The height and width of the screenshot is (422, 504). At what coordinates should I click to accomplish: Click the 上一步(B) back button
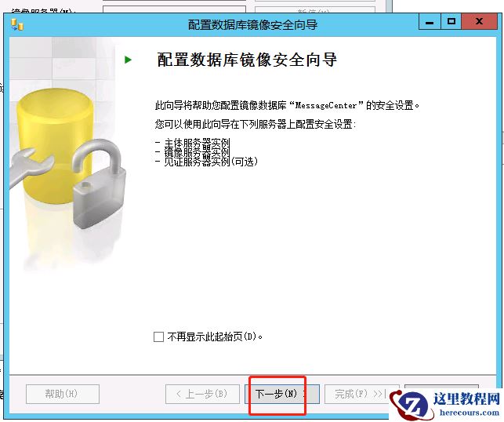(x=202, y=394)
